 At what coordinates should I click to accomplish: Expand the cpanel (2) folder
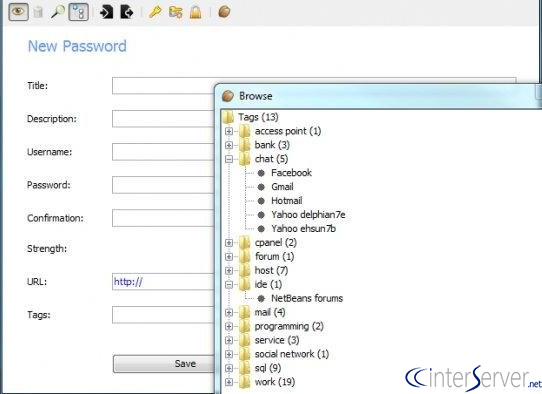pyautogui.click(x=228, y=243)
